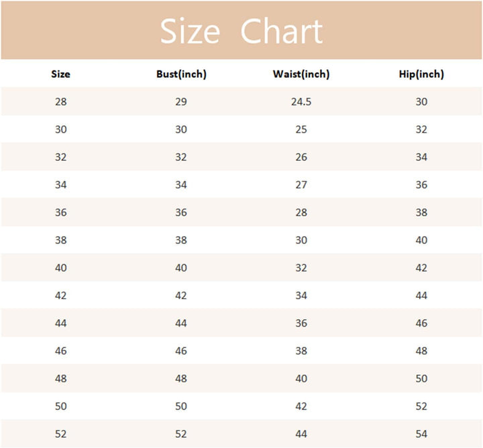Image resolution: width=483 pixels, height=448 pixels.
Task: Select waist value 26 for size 32
Action: [301, 157]
